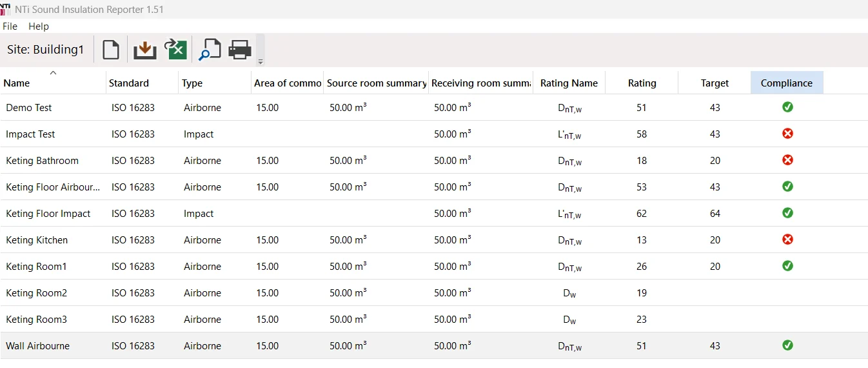The image size is (868, 368).
Task: Open Print Preview magnifier icon
Action: click(x=210, y=50)
